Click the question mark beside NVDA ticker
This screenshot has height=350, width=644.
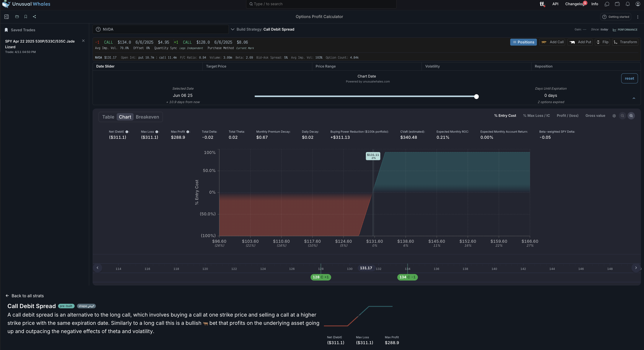click(98, 30)
